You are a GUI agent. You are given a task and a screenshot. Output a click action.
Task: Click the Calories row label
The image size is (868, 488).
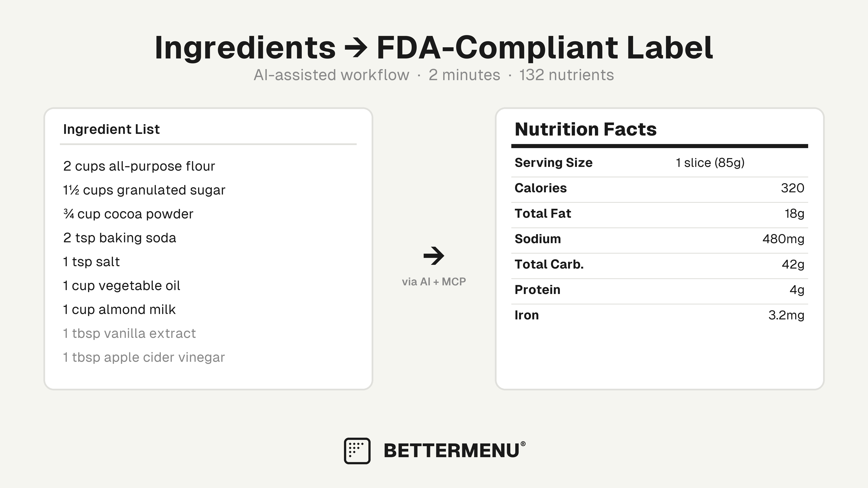(540, 188)
